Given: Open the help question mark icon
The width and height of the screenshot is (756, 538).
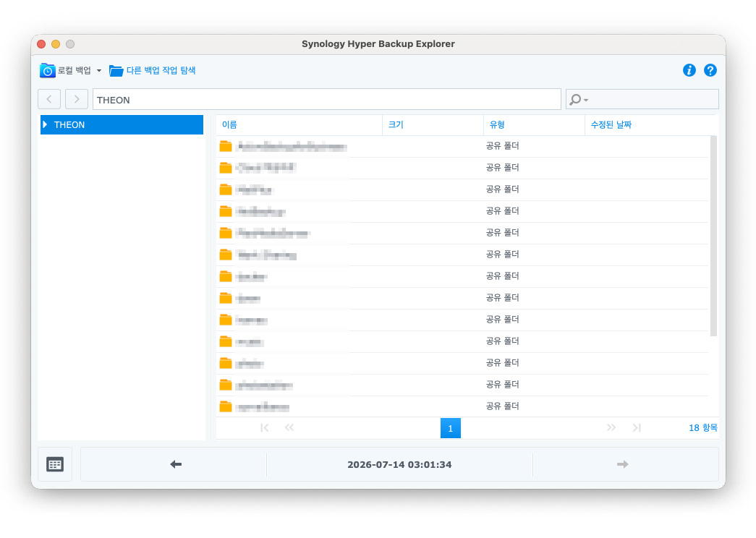Looking at the screenshot, I should click(710, 70).
